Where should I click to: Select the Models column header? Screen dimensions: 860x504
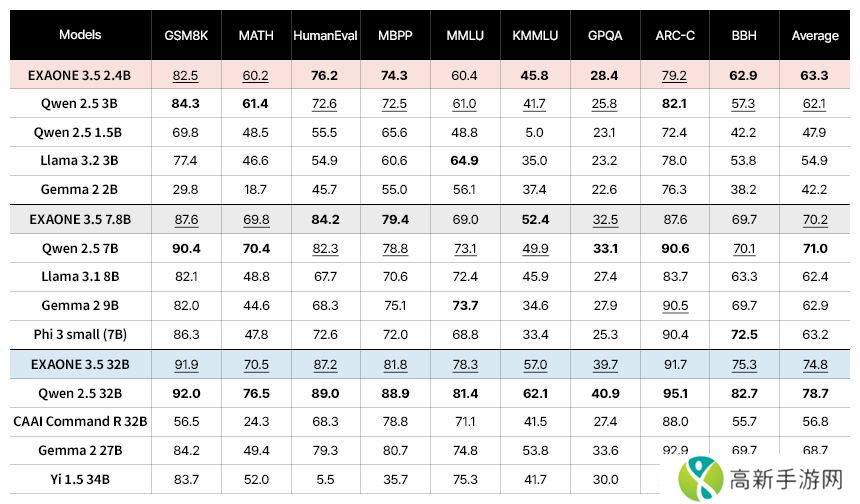pyautogui.click(x=80, y=35)
